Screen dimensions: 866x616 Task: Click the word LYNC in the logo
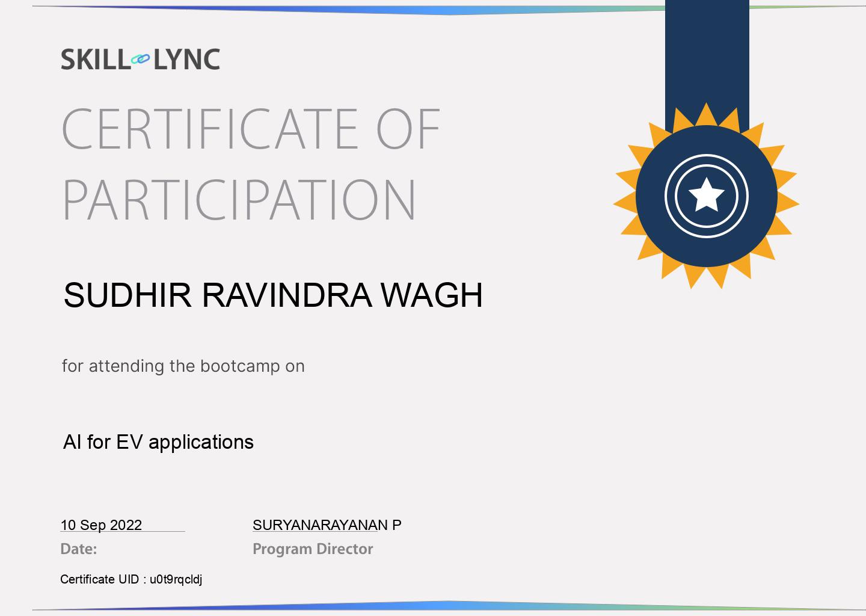pos(186,60)
